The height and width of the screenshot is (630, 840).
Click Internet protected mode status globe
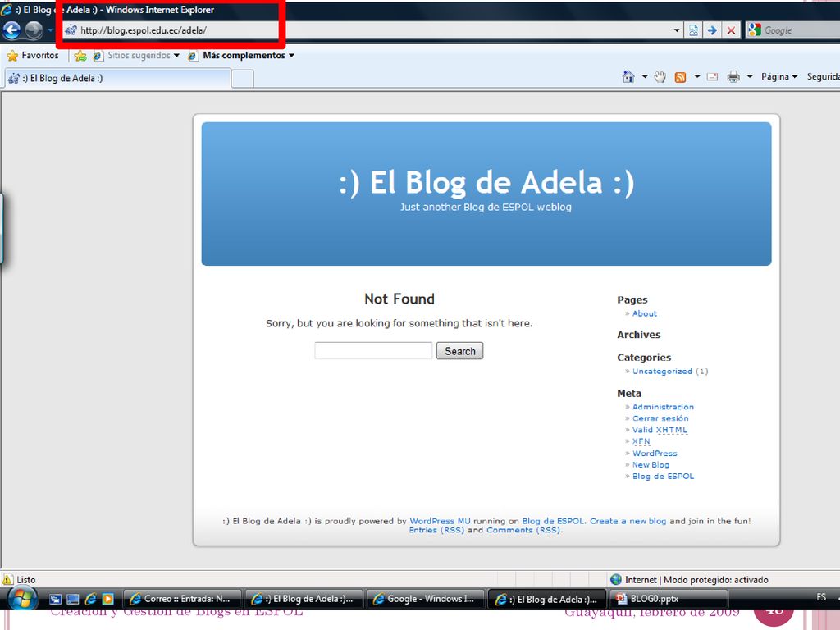(x=616, y=580)
